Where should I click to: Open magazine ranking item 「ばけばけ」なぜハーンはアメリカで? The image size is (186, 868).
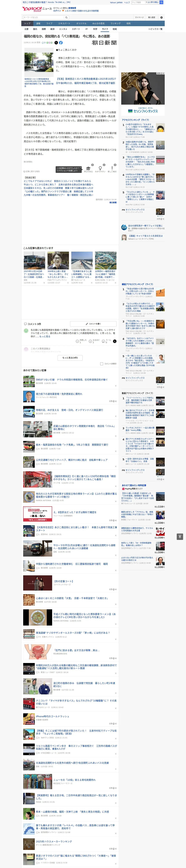(140, 342)
